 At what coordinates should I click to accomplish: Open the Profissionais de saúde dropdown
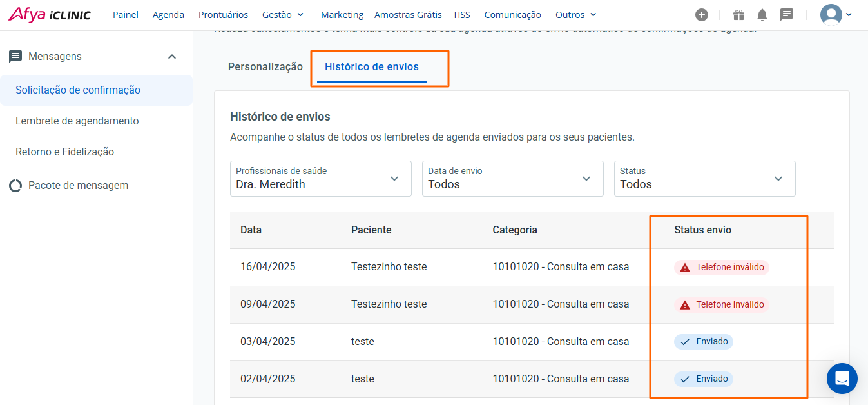click(320, 179)
